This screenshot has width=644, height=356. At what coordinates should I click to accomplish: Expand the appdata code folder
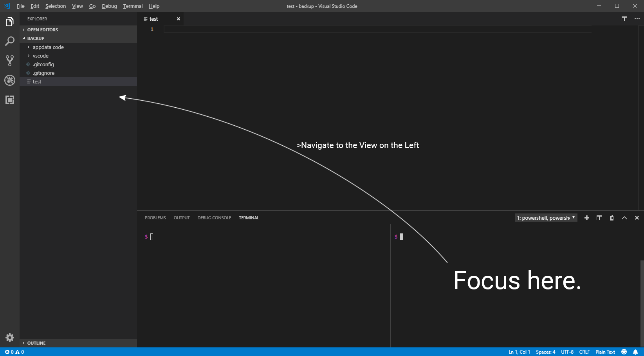tap(78, 47)
